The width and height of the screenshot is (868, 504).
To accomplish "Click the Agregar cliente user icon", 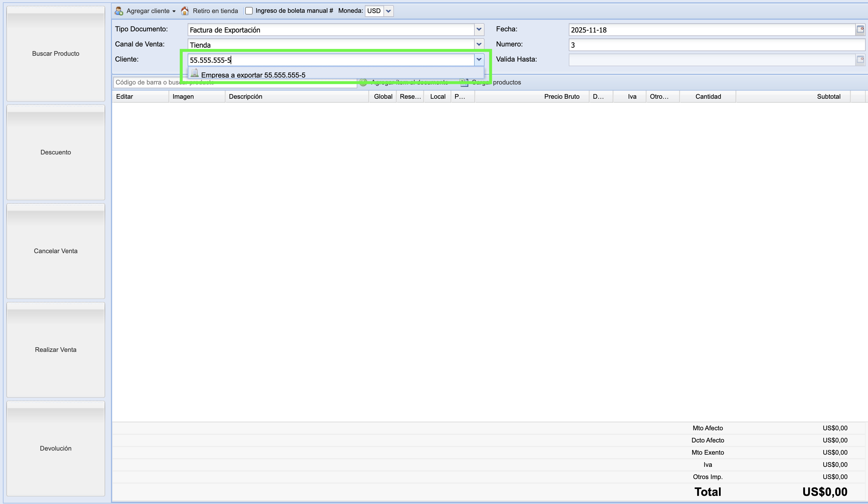I will pyautogui.click(x=119, y=11).
